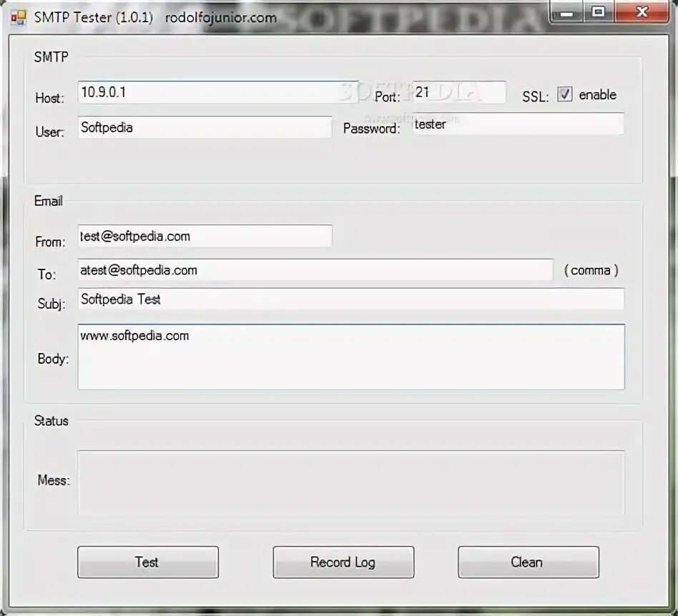Click the SMTP Tester app icon in title bar

pyautogui.click(x=18, y=17)
